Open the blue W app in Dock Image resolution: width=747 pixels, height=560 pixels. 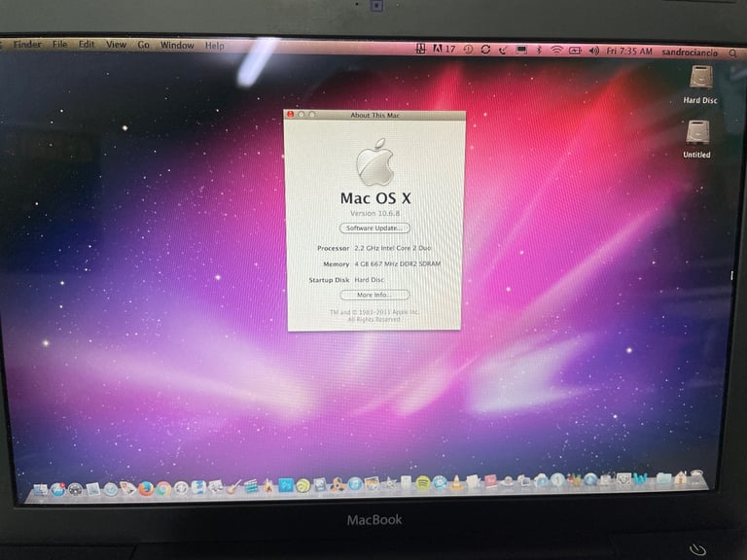(640, 478)
